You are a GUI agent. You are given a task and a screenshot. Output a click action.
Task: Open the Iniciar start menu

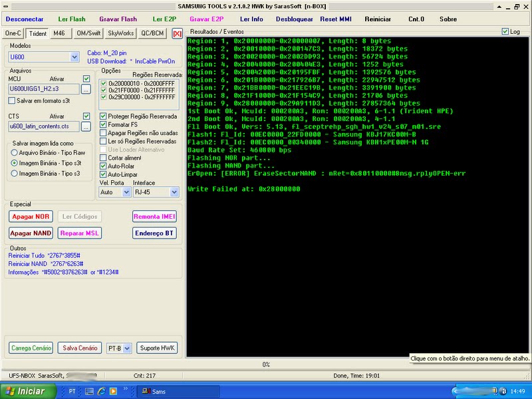pos(28,391)
